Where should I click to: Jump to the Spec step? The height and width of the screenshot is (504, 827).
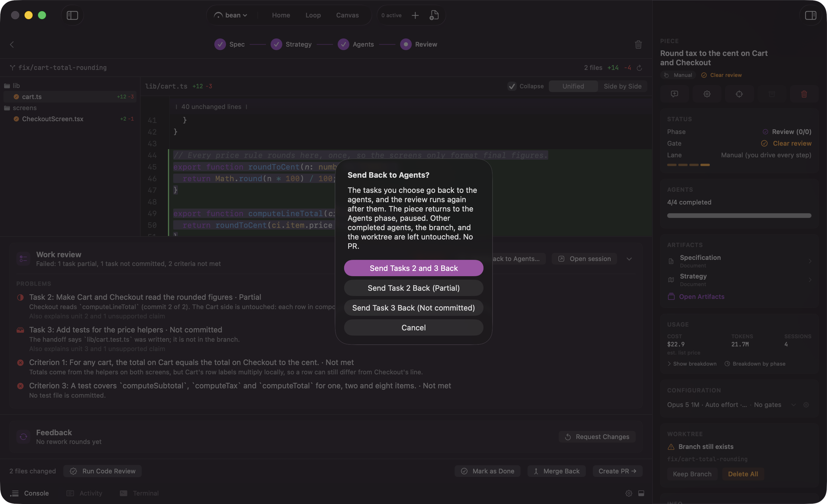tap(229, 44)
